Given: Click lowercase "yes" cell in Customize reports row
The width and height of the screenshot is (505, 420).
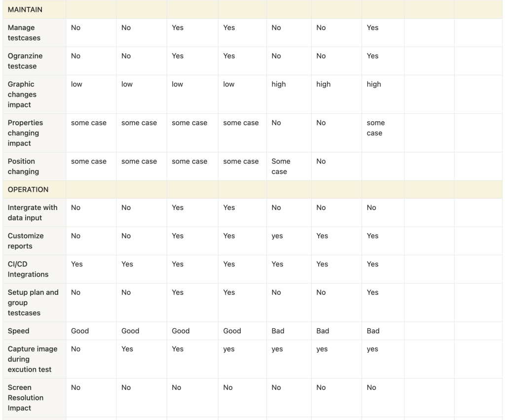Looking at the screenshot, I should point(277,236).
